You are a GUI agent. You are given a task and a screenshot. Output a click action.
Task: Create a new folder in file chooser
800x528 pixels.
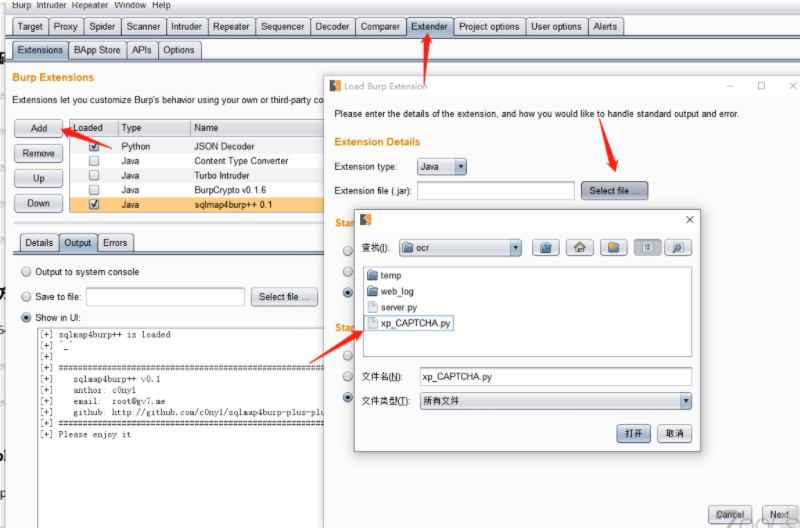click(613, 247)
